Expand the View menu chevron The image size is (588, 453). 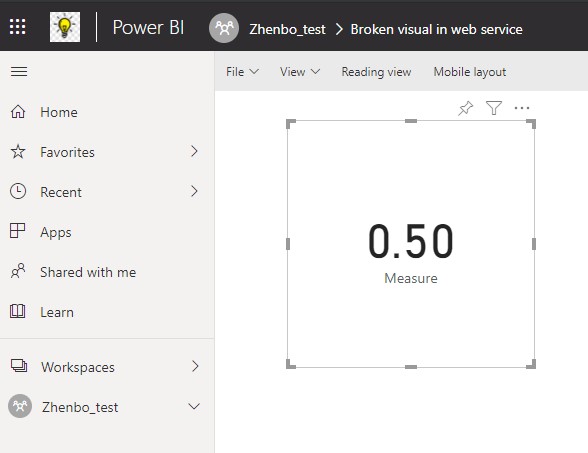(x=316, y=71)
